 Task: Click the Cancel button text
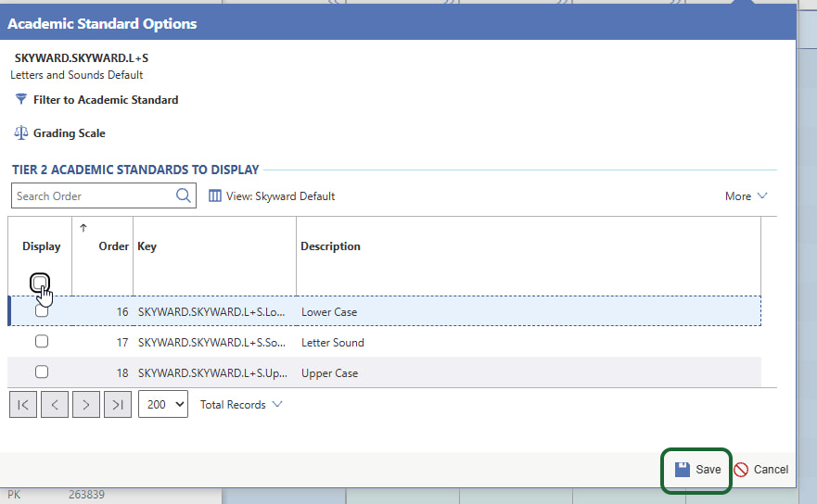click(x=772, y=469)
